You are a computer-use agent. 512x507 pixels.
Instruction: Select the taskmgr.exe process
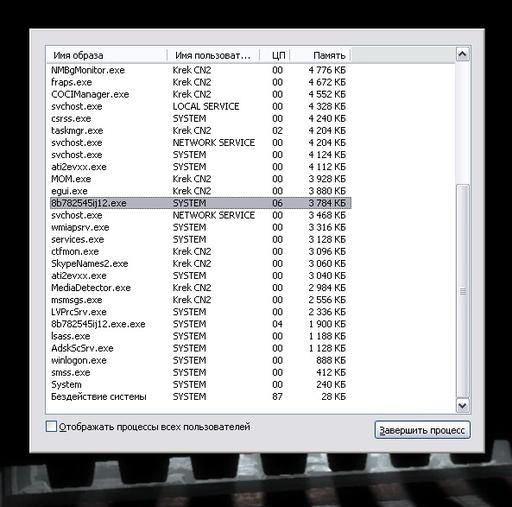coord(200,130)
